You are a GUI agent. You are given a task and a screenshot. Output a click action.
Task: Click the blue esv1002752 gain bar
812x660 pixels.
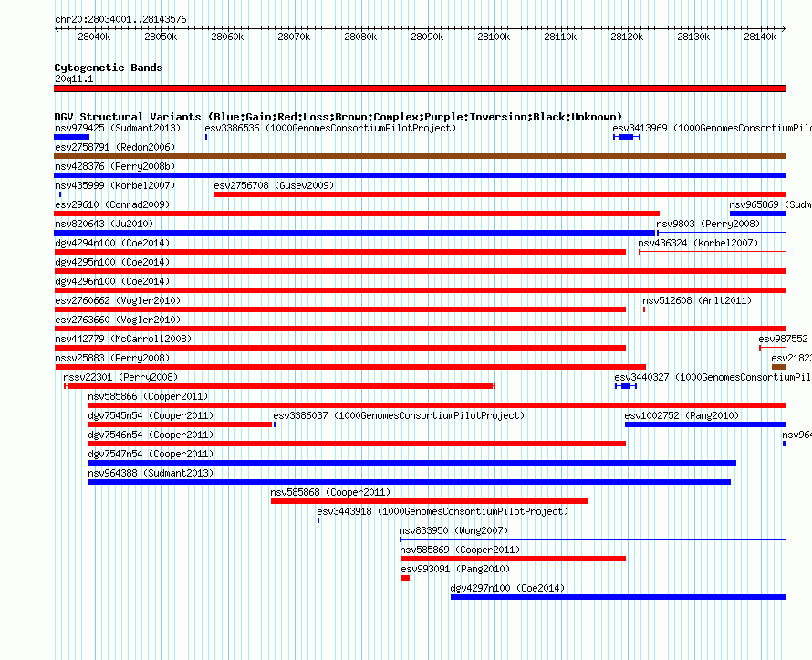[706, 424]
